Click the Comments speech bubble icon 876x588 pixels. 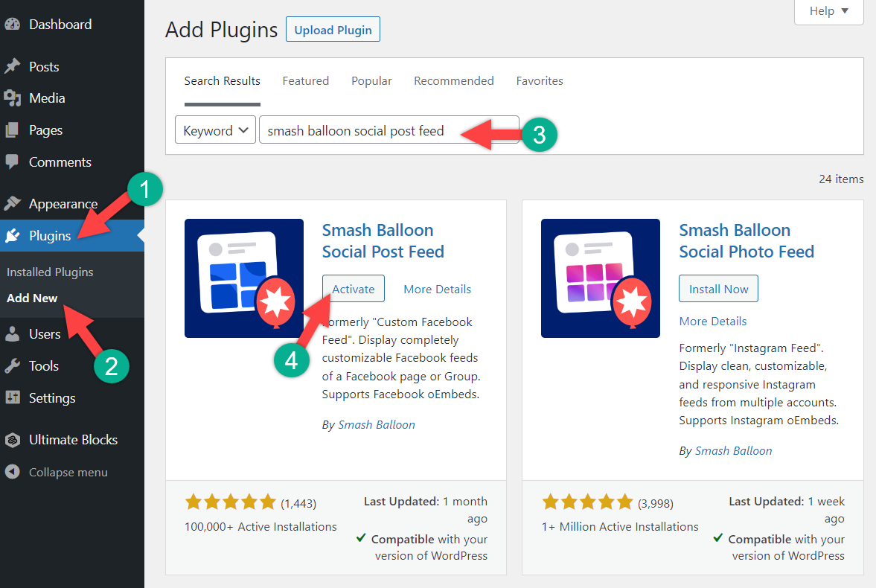pyautogui.click(x=13, y=162)
